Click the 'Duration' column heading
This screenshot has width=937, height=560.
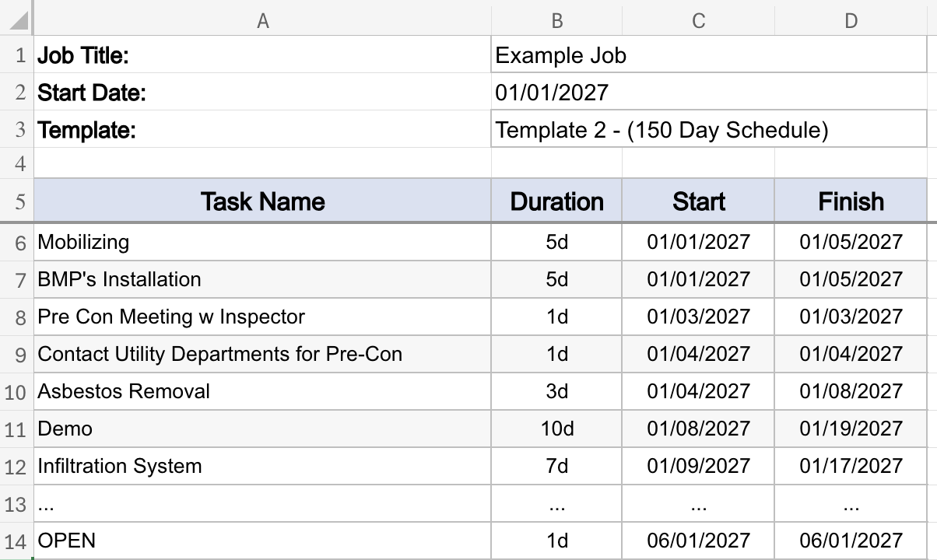556,201
